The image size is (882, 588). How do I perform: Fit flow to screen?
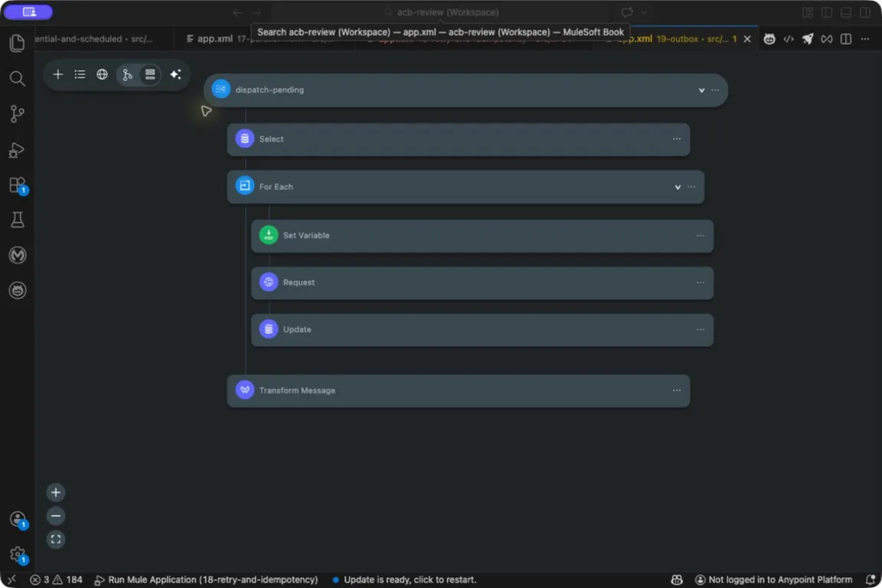pyautogui.click(x=56, y=540)
